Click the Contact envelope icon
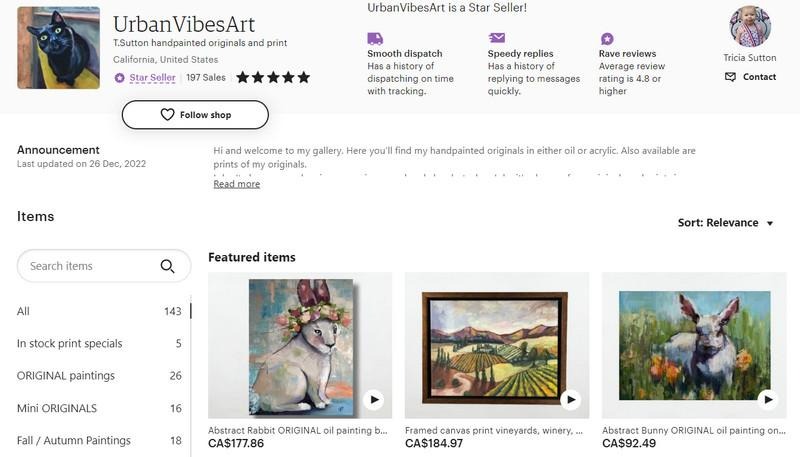This screenshot has height=457, width=800. click(x=730, y=77)
